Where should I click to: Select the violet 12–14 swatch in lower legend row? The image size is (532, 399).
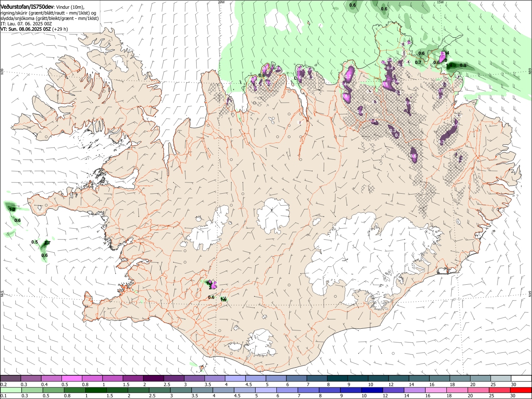393,390
